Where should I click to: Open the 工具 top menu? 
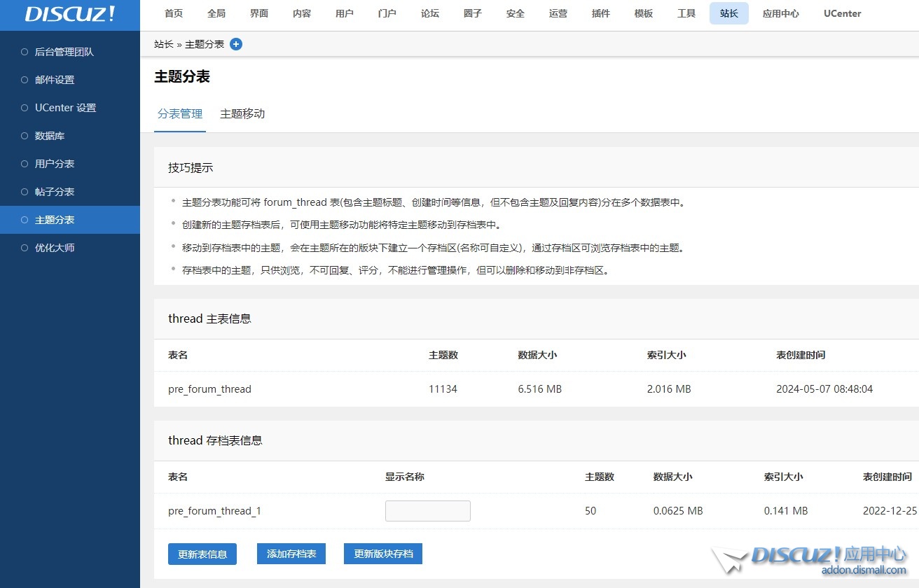(x=686, y=13)
